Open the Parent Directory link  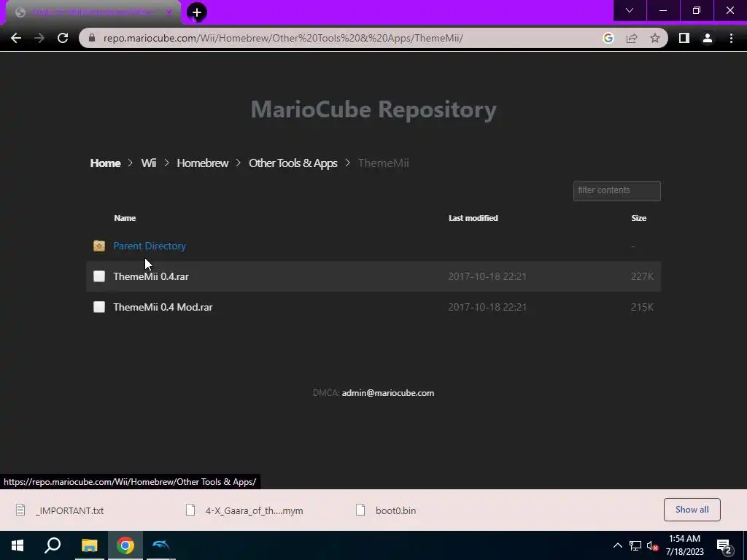coord(150,246)
